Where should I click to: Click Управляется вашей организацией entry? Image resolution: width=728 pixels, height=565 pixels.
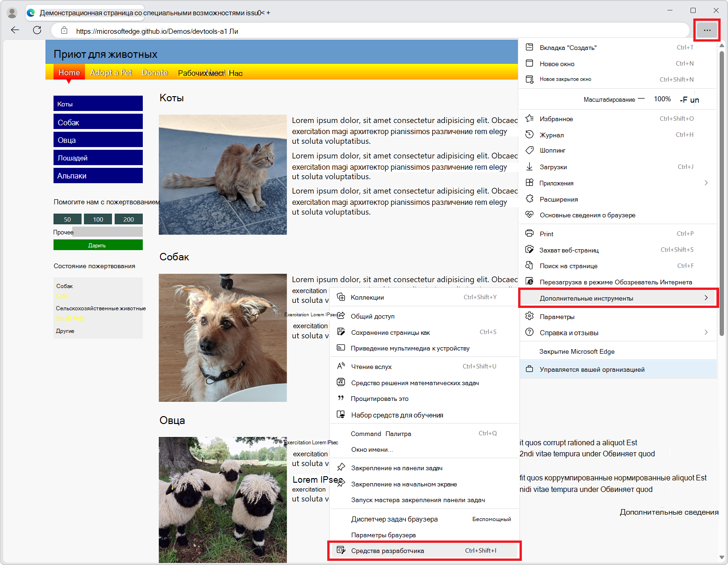pos(618,369)
